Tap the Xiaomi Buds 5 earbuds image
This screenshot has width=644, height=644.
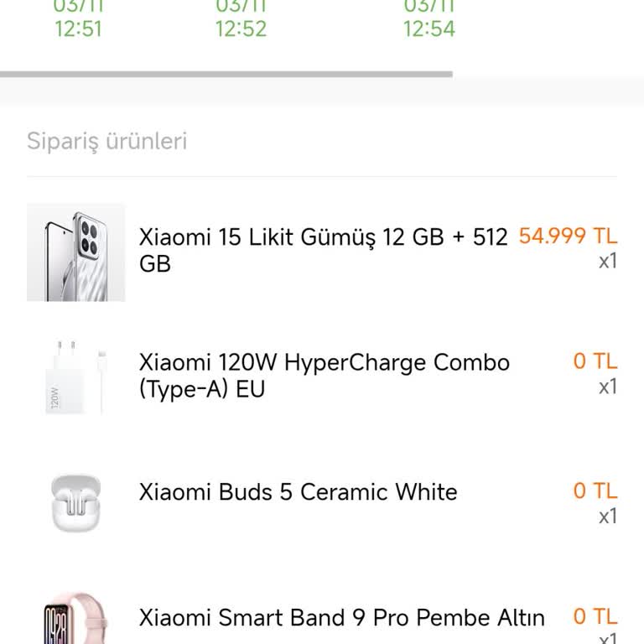75,501
